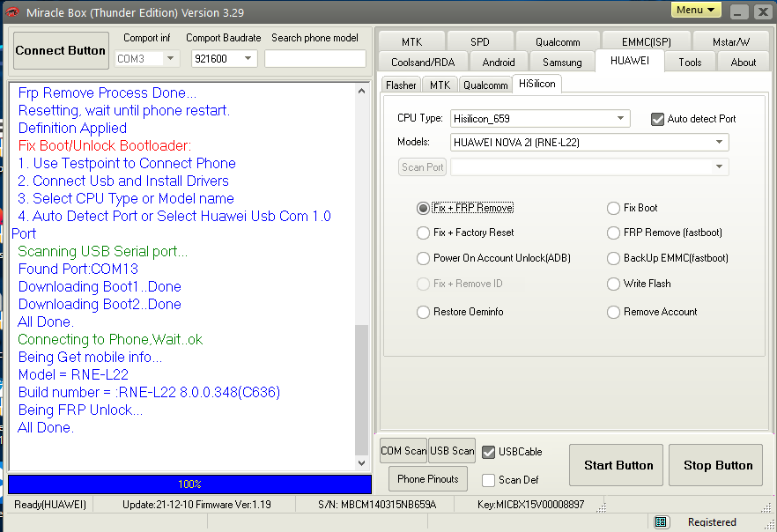Switch to the MTK main tab
The width and height of the screenshot is (777, 532).
click(x=411, y=42)
